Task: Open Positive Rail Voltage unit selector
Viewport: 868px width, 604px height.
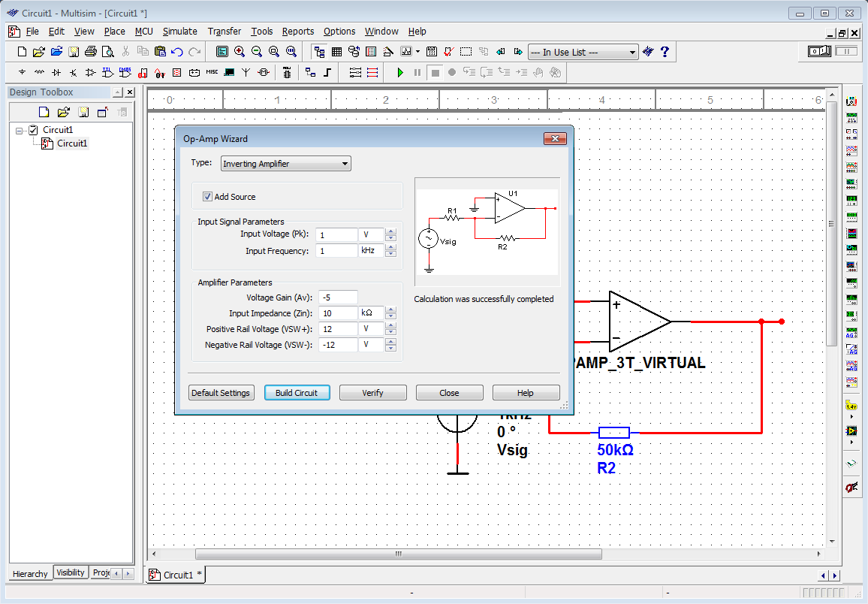Action: tap(372, 329)
